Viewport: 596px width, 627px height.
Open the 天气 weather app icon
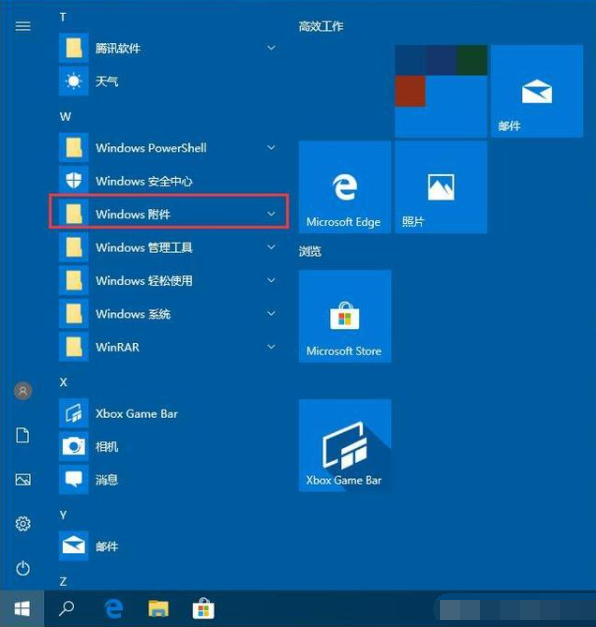tap(74, 81)
